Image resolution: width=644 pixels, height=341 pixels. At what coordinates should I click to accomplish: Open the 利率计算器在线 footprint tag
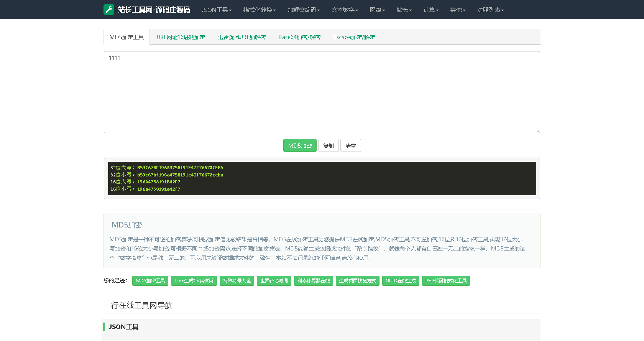click(314, 281)
